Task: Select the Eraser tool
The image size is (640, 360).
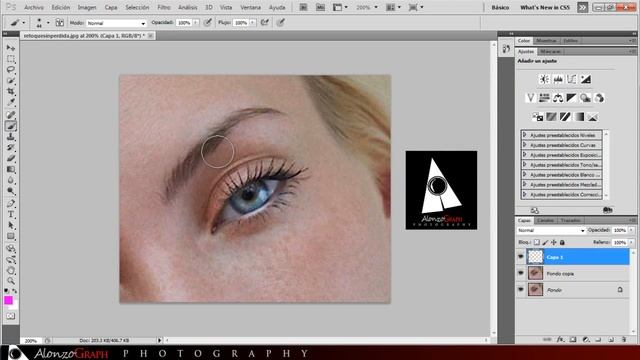Action: coord(11,158)
